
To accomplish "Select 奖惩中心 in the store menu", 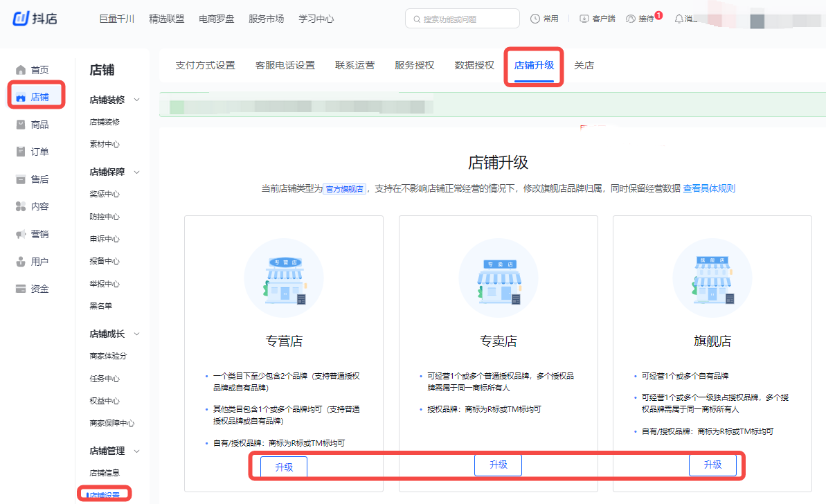I will 105,195.
